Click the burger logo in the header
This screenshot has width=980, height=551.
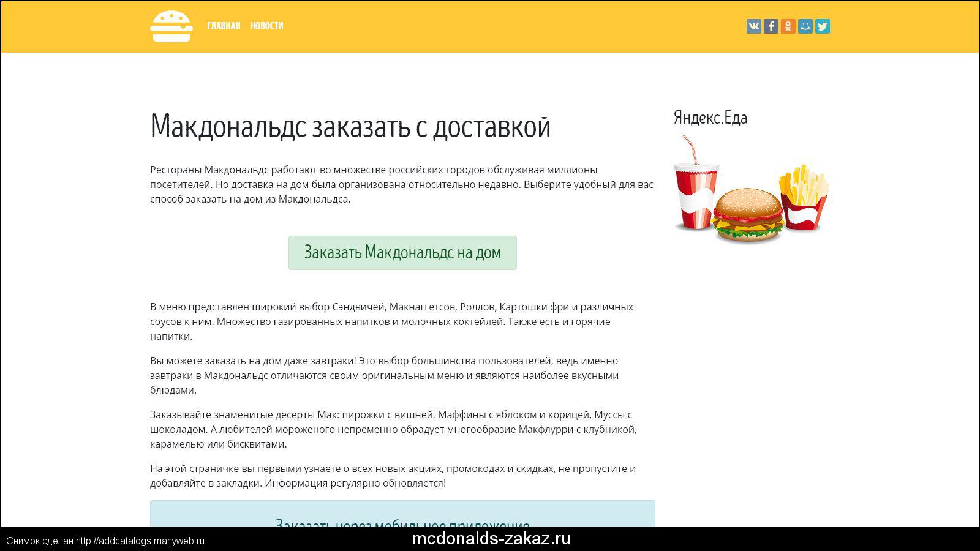[x=171, y=26]
